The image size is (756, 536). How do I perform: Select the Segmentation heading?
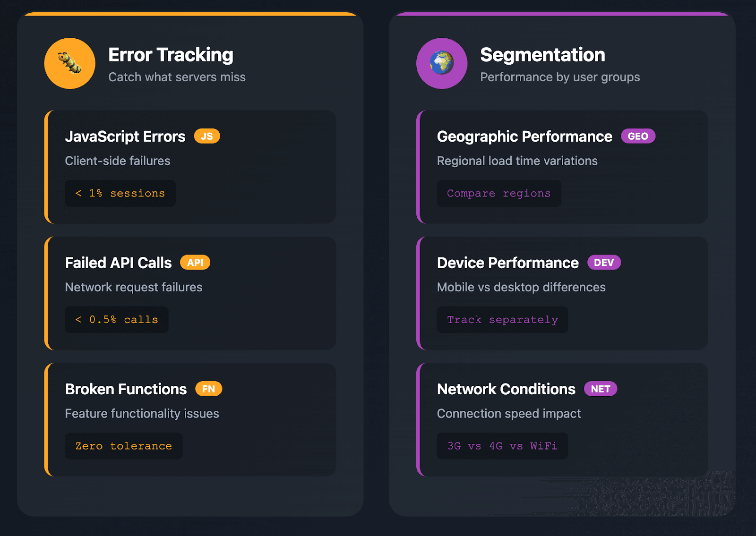542,55
